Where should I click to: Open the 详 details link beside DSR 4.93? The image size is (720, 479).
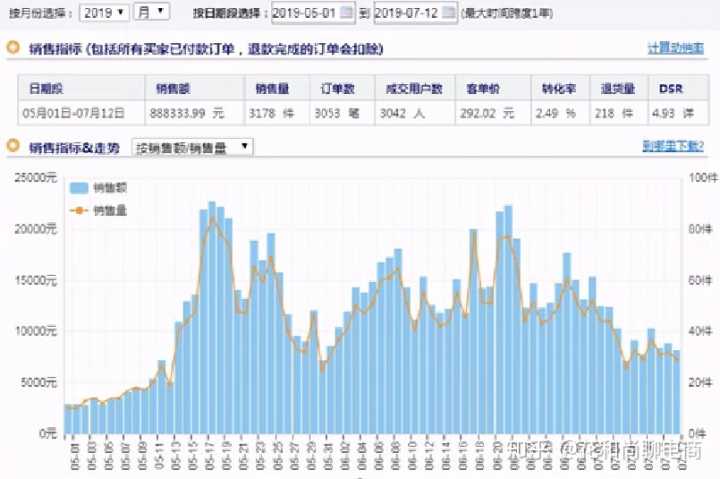(x=689, y=112)
